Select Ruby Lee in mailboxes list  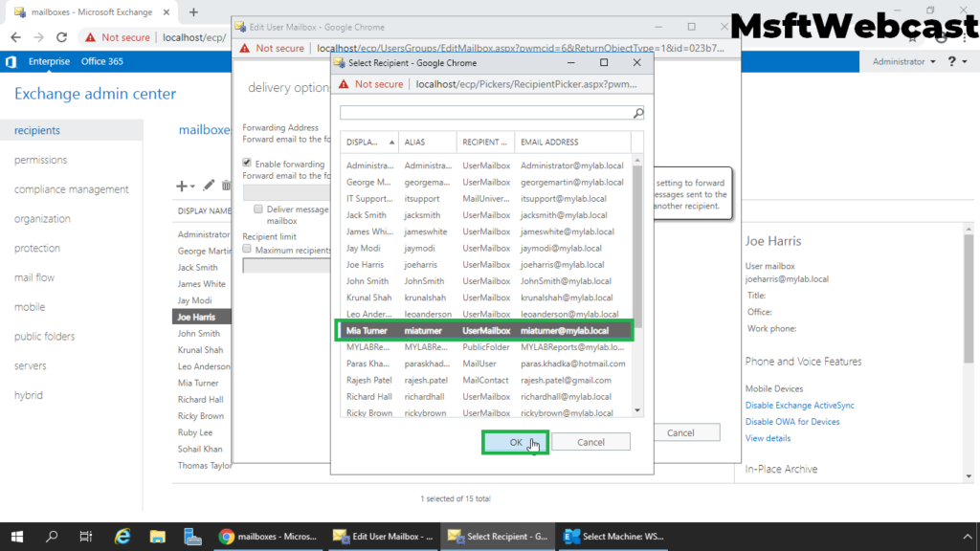[195, 432]
